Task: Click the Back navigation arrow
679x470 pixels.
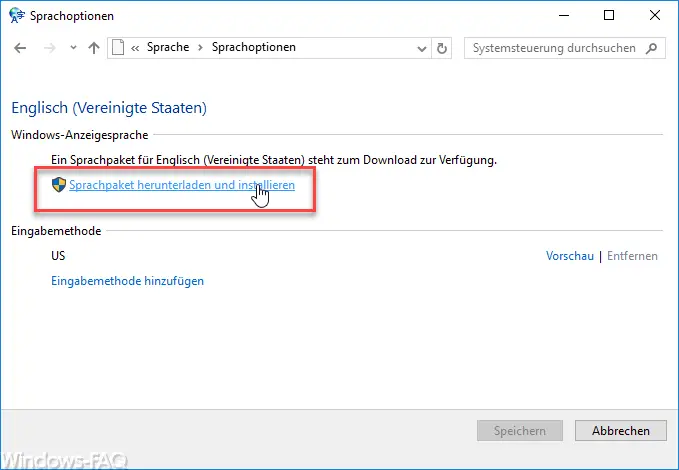Action: (x=20, y=48)
